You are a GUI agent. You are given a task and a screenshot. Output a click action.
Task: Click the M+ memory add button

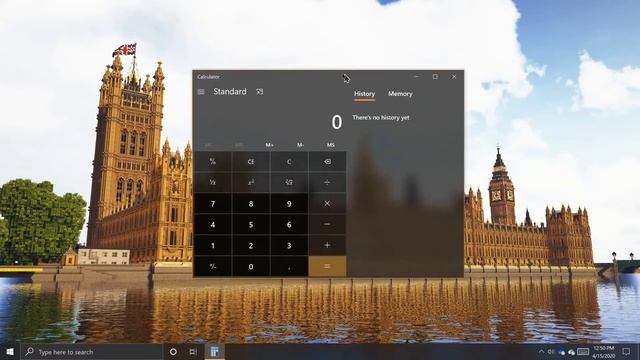(269, 145)
